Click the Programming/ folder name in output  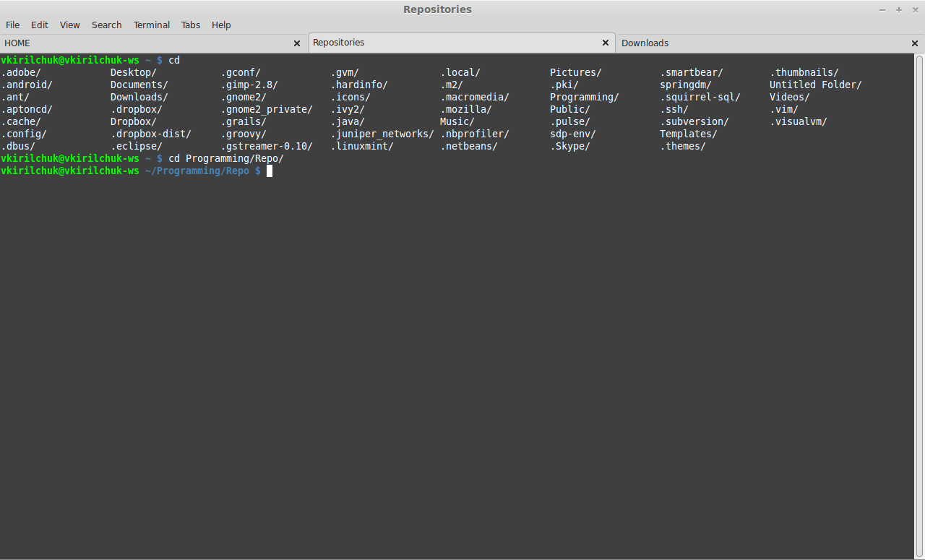point(584,97)
